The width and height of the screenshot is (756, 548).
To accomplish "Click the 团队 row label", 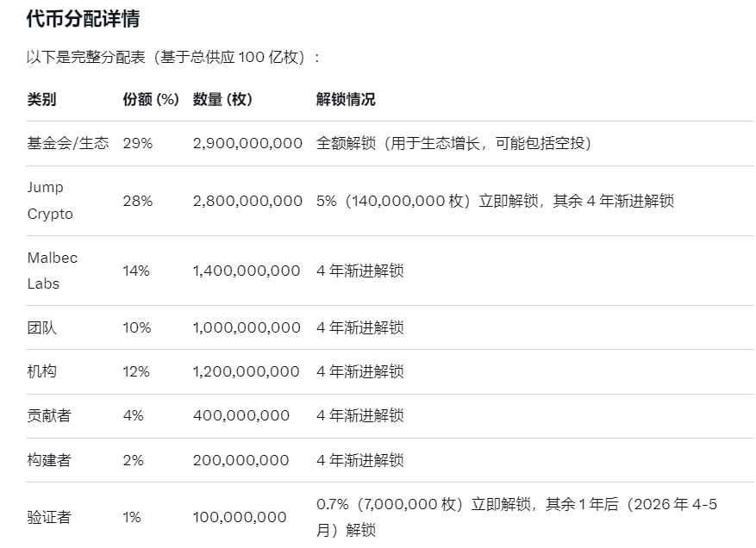I will pyautogui.click(x=41, y=327).
